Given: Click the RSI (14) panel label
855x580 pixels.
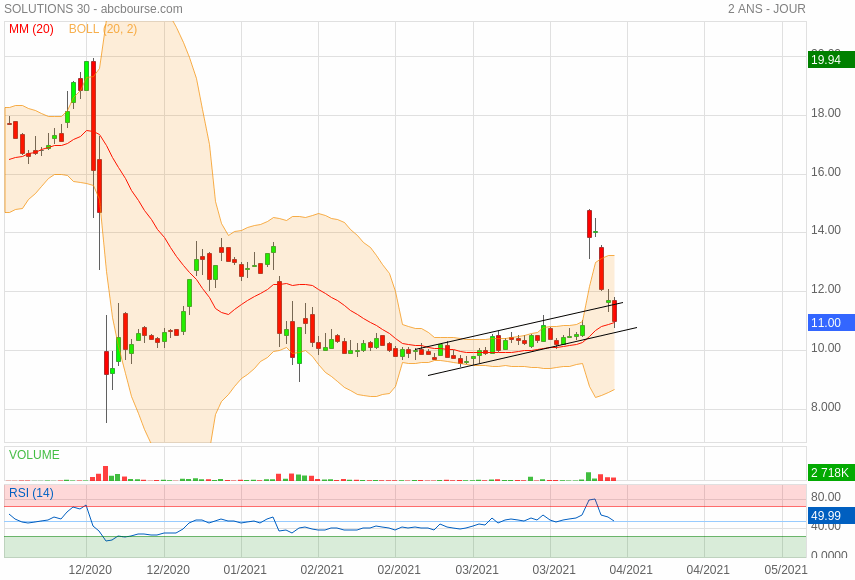Looking at the screenshot, I should pyautogui.click(x=31, y=493).
